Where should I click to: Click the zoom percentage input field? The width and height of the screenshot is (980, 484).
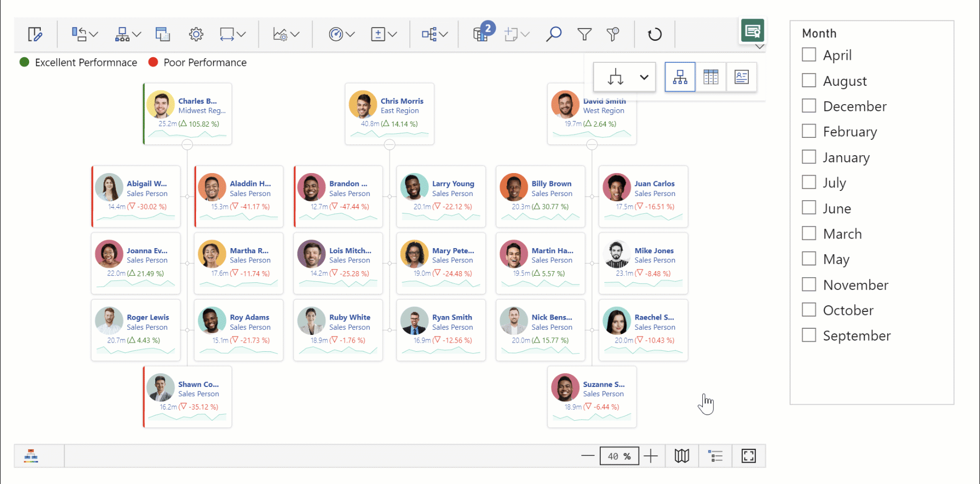(619, 456)
